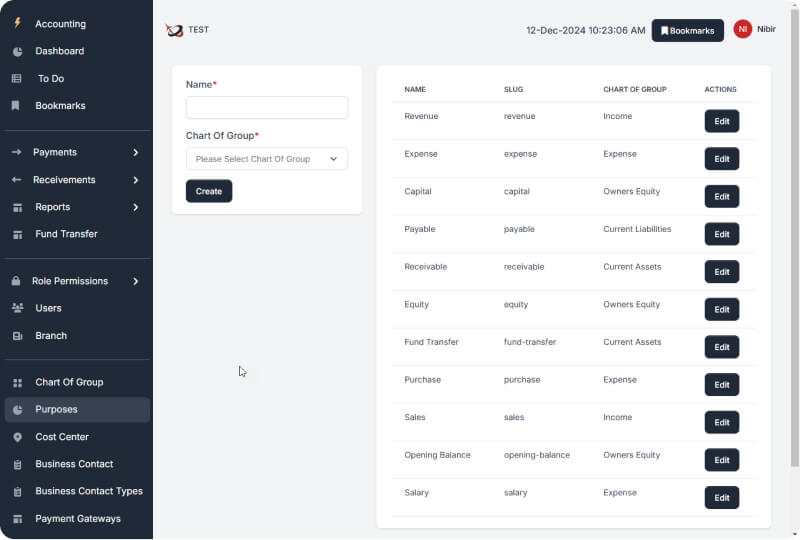This screenshot has width=800, height=540.
Task: Select Payment Gateways in sidebar
Action: point(78,518)
